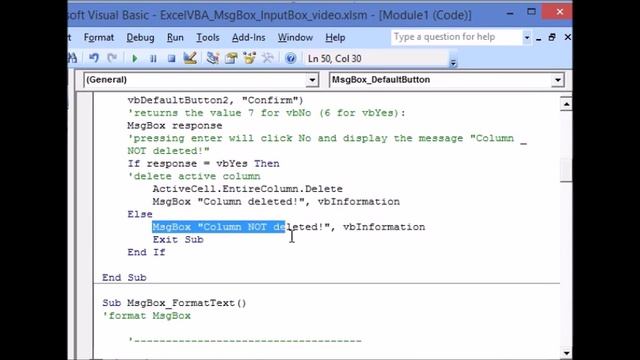Open the Project Explorer icon
This screenshot has width=640, height=360.
point(212,58)
